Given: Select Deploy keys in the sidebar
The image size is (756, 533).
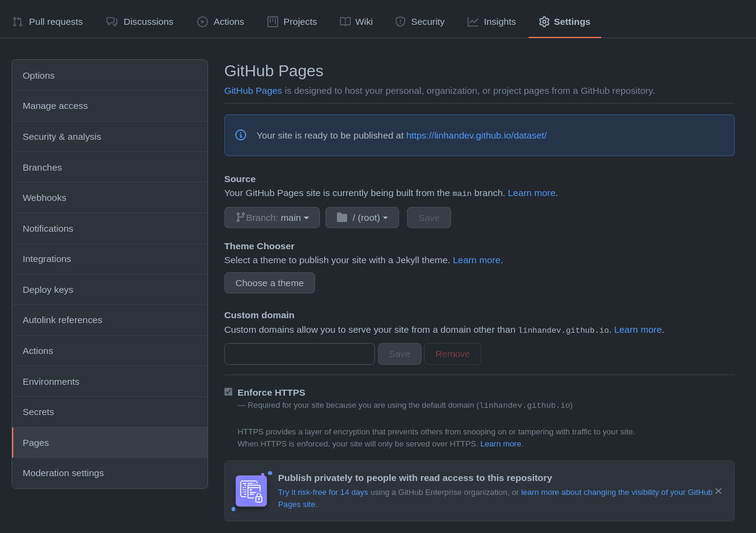Looking at the screenshot, I should click(x=48, y=290).
